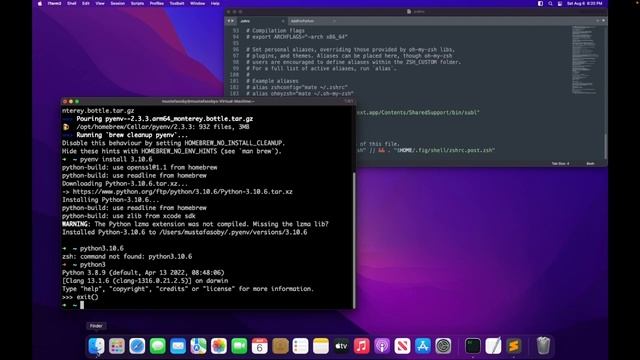Click 'zsh: command not found' terminal line
Viewport: 640px width, 360px height.
(127, 256)
